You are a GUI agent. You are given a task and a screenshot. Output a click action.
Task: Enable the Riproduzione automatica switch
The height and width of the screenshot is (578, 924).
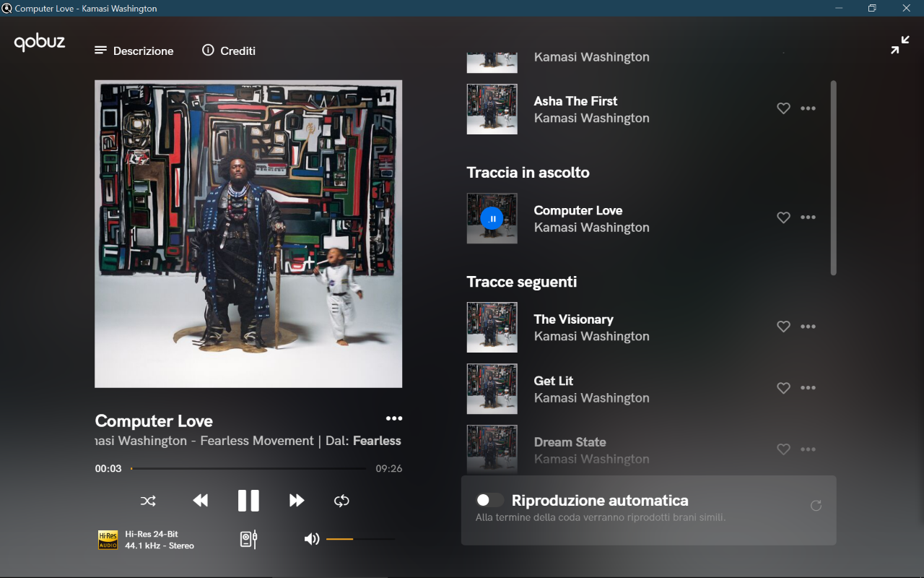(x=490, y=500)
